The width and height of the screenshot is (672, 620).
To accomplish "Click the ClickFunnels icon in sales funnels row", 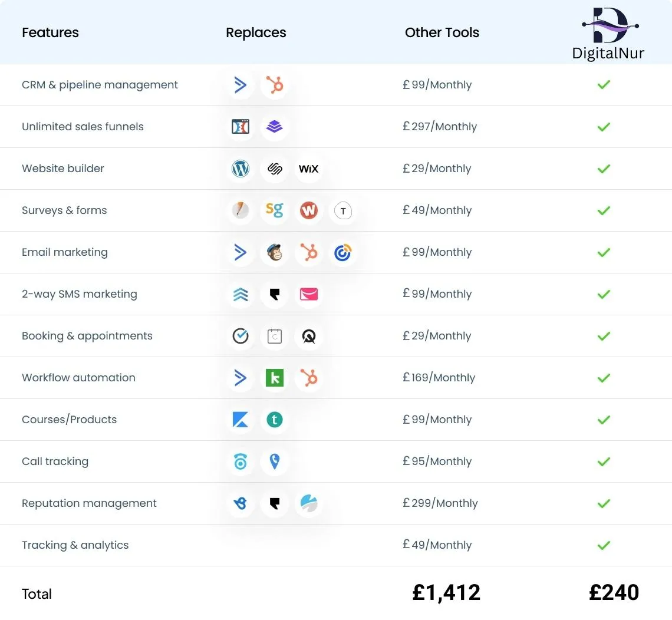I will pyautogui.click(x=241, y=127).
